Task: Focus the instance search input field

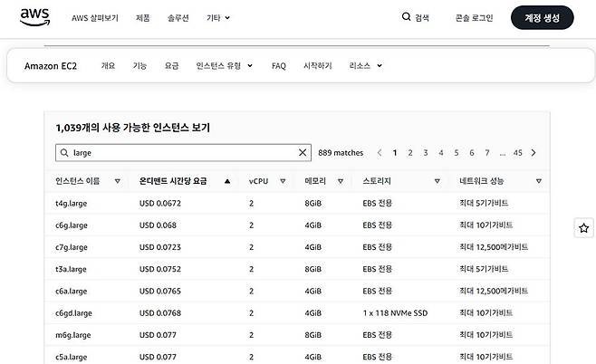Action: point(183,153)
